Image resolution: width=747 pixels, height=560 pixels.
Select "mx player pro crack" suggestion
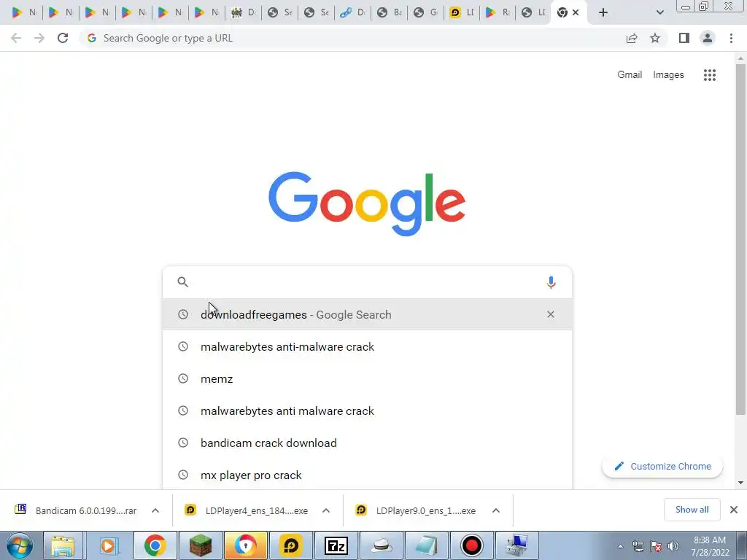point(367,475)
